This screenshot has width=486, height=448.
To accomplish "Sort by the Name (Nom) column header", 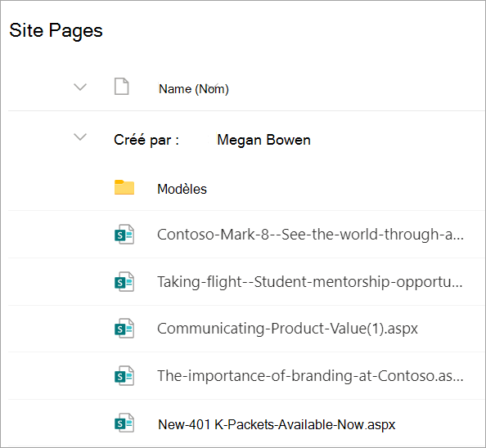I will coord(194,89).
